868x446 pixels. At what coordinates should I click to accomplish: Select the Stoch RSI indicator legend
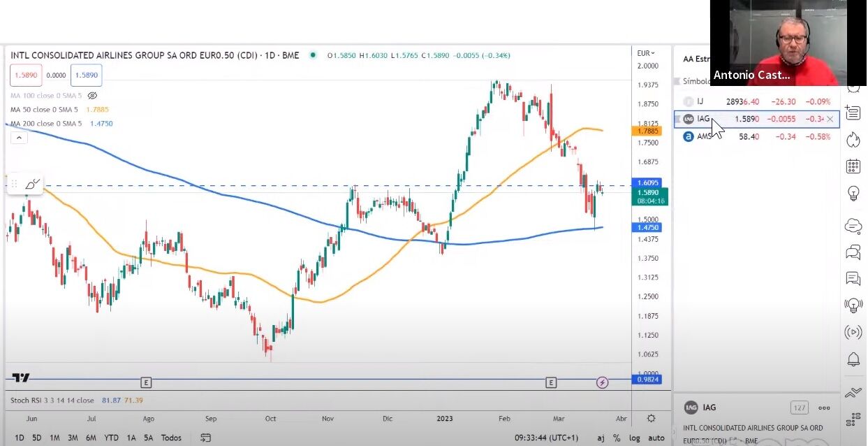click(52, 401)
